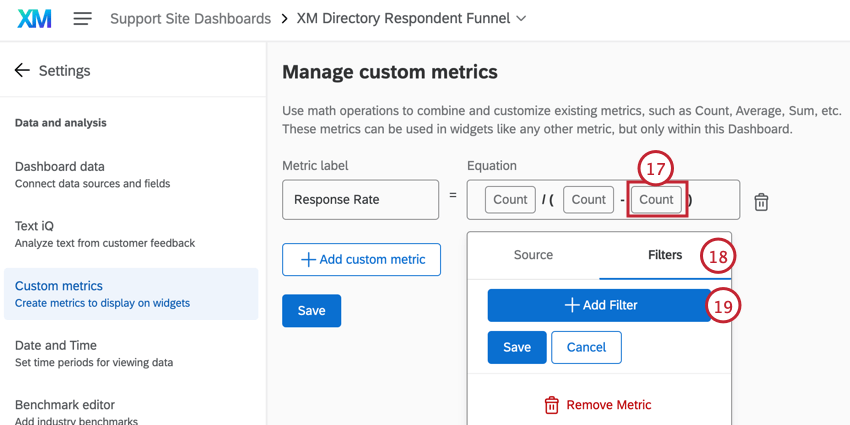Select the second Count metric in equation
The height and width of the screenshot is (425, 850).
(588, 200)
